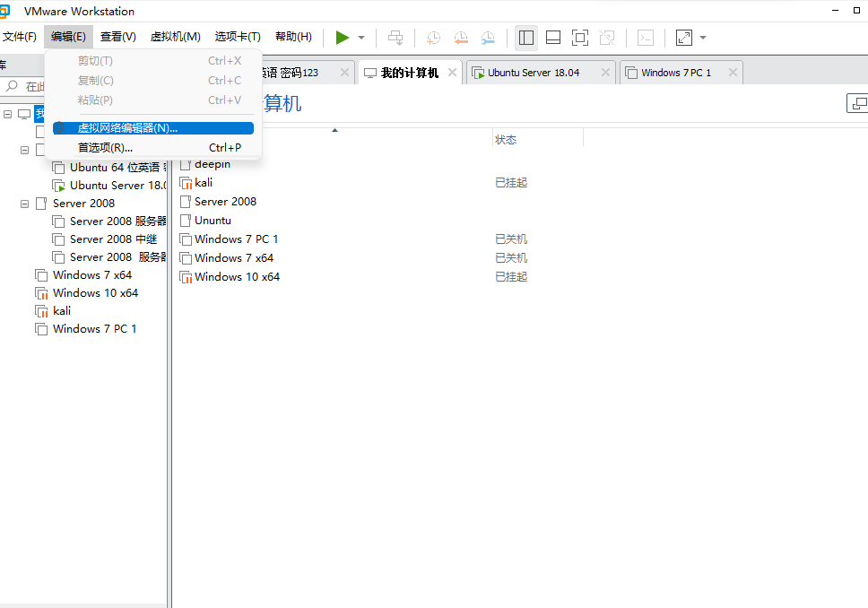
Task: Toggle the library sidebar view icon
Action: [525, 38]
